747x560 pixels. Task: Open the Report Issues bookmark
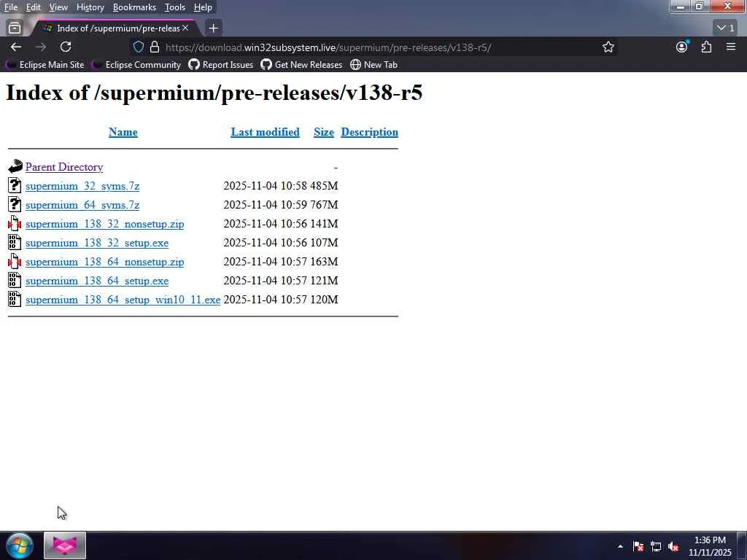(221, 65)
